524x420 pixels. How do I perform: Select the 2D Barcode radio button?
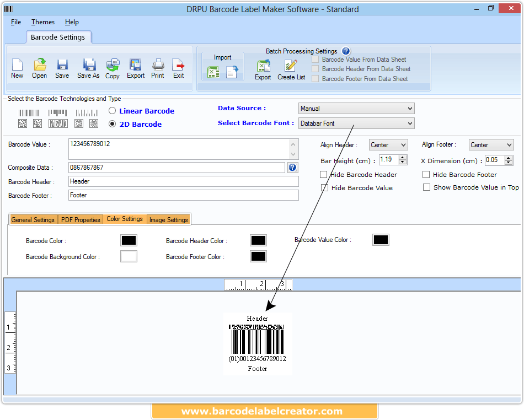[x=113, y=124]
